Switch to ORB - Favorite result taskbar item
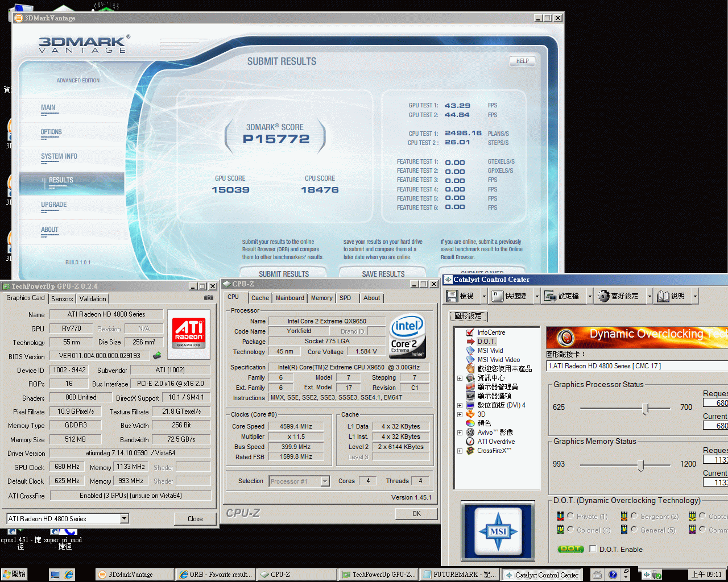Viewport: 728px width, 582px height. tap(215, 575)
